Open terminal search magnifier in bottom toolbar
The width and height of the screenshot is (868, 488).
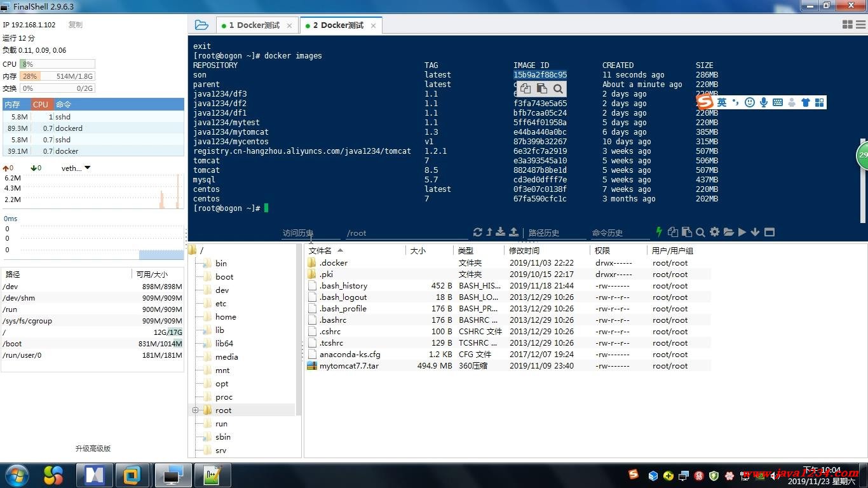click(700, 232)
